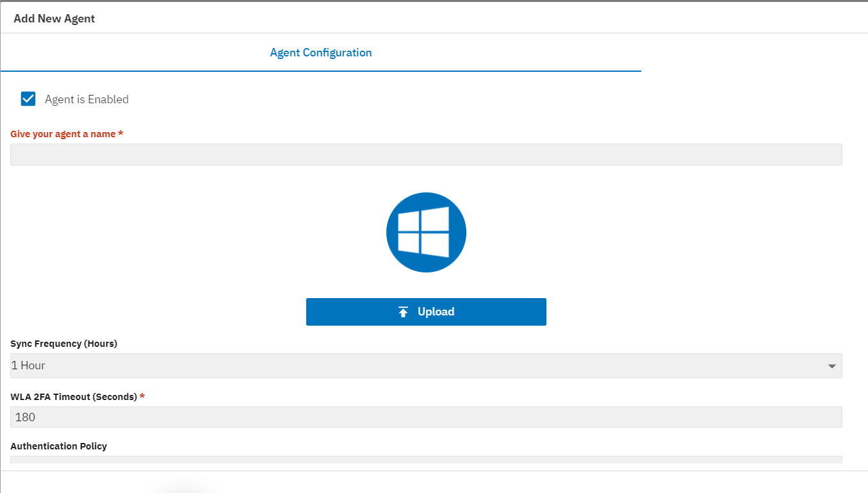Select the 'Add New Agent' dialog title
Image resolution: width=868 pixels, height=493 pixels.
click(x=54, y=19)
